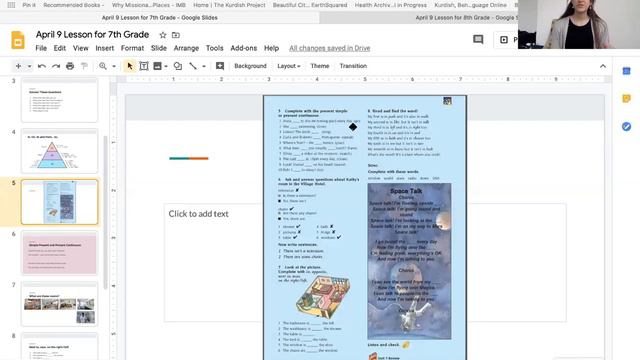Select the Text box tool
Image resolution: width=640 pixels, height=360 pixels.
pyautogui.click(x=144, y=66)
